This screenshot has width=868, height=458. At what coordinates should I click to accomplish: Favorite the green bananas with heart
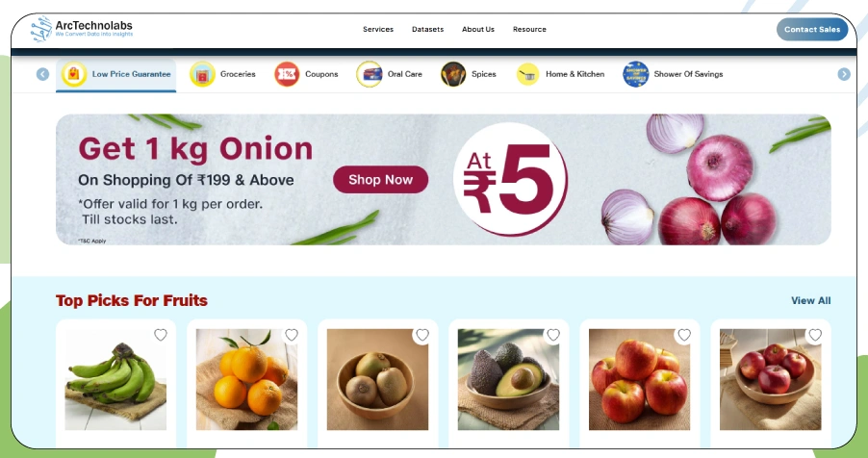(161, 335)
